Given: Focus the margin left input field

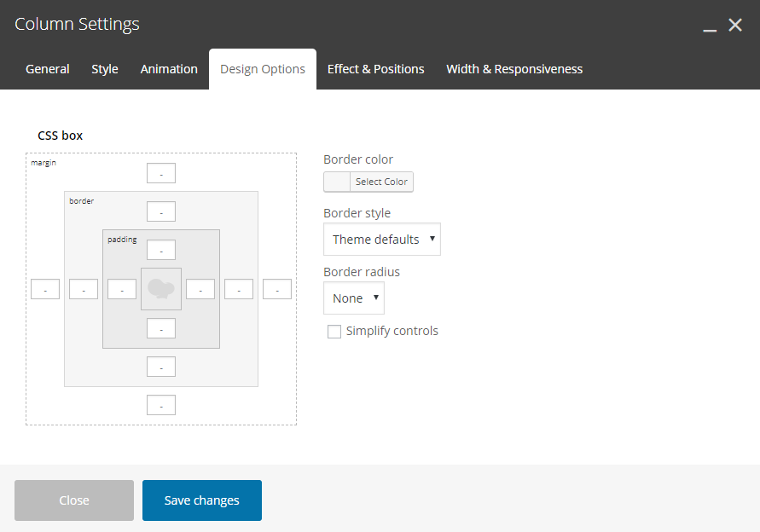Looking at the screenshot, I should (45, 289).
